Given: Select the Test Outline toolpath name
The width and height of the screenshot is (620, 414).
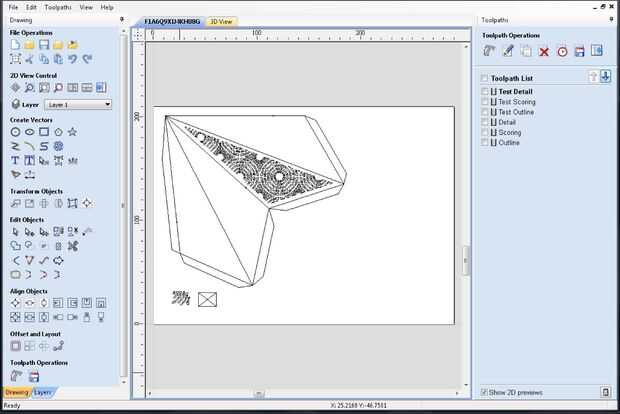Looking at the screenshot, I should [x=516, y=112].
